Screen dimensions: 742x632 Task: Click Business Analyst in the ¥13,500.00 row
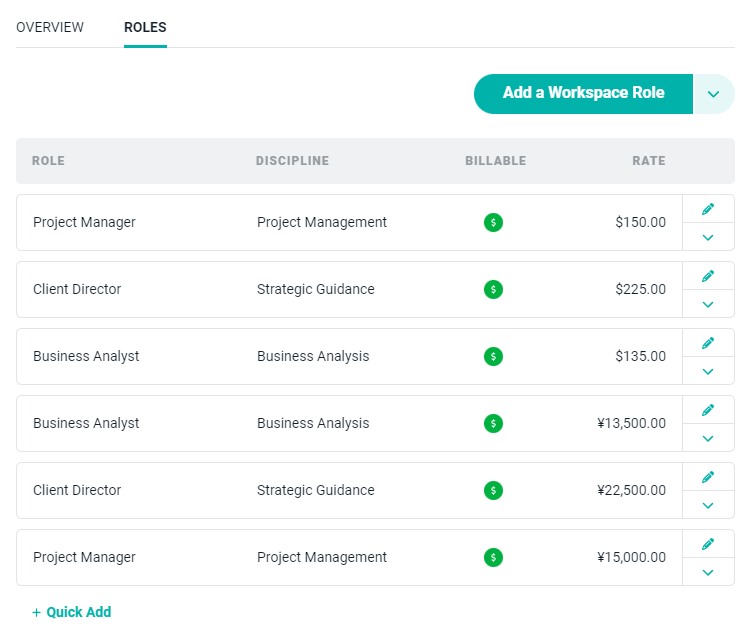(x=86, y=423)
